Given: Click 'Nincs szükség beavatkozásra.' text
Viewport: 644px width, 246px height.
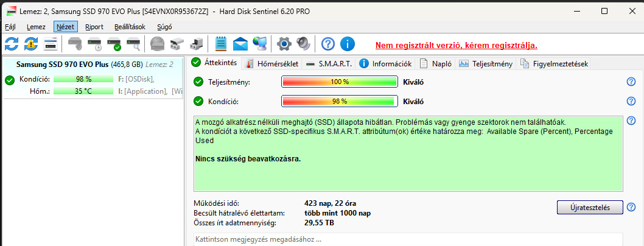Looking at the screenshot, I should tap(248, 159).
